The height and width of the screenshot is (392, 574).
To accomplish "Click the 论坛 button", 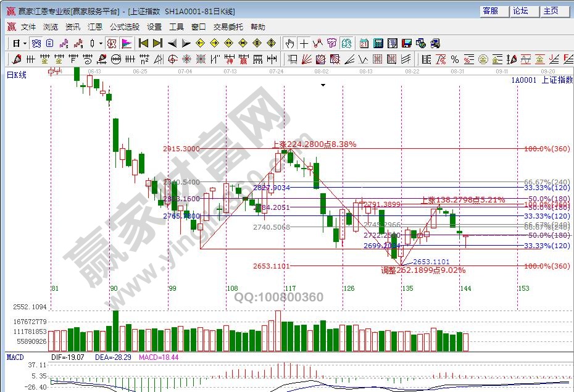I will pos(520,11).
